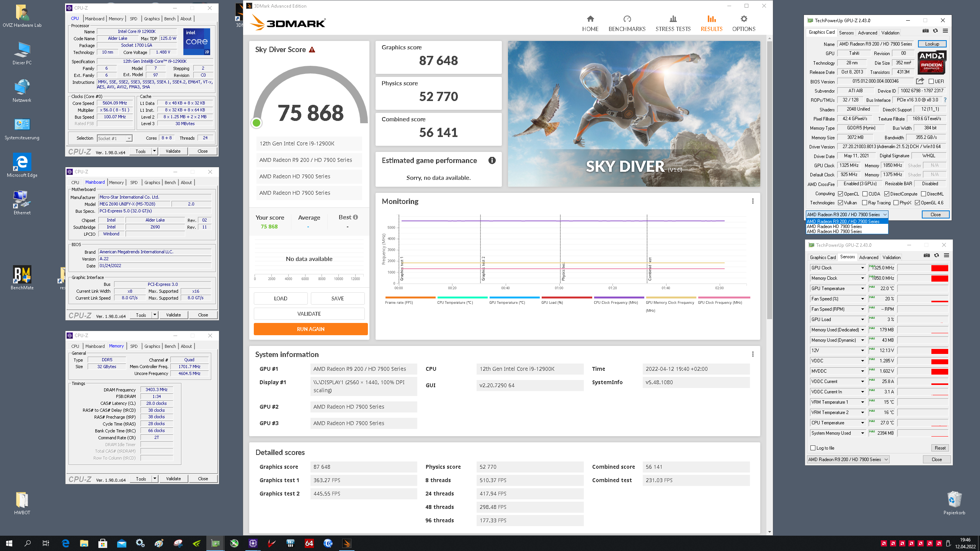Toggle the DirectML checkbox

point(923,194)
